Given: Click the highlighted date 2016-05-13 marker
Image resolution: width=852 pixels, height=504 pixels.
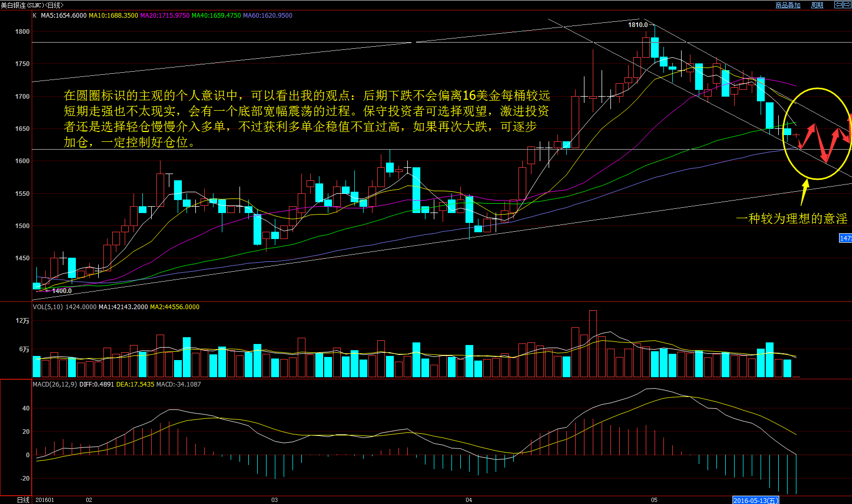Looking at the screenshot, I should pyautogui.click(x=755, y=500).
